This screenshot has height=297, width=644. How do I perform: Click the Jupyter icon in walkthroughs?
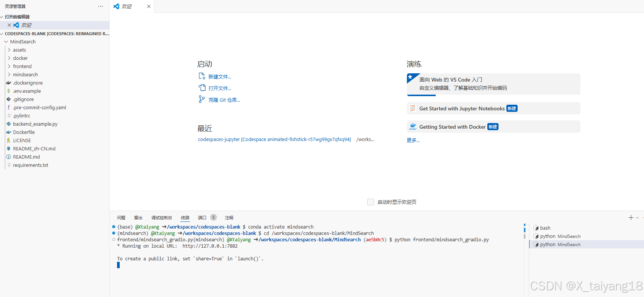(413, 108)
